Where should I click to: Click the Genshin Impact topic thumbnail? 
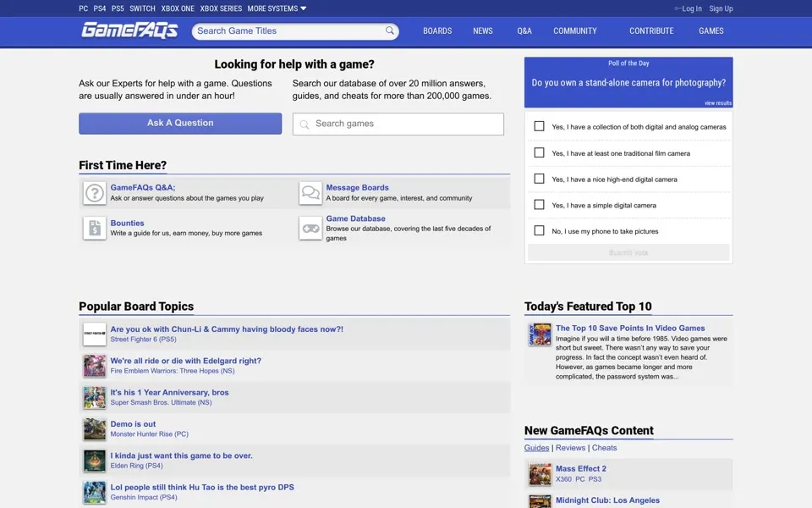coord(95,492)
